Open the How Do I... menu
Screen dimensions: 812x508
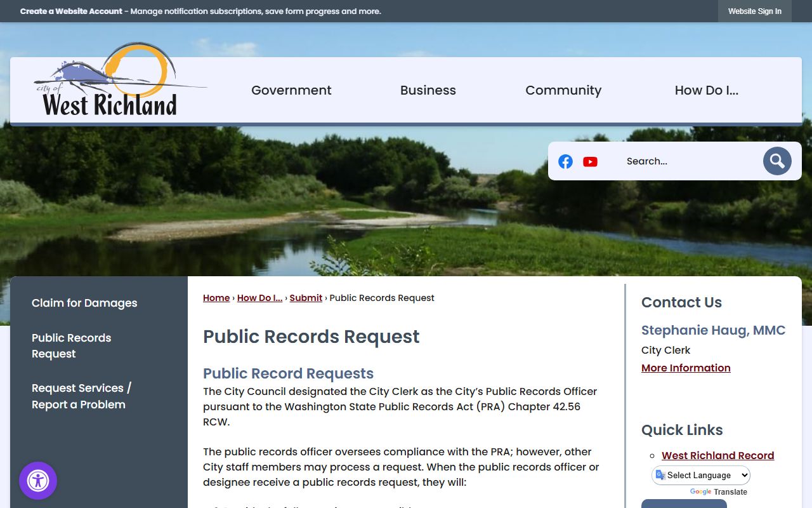point(707,90)
